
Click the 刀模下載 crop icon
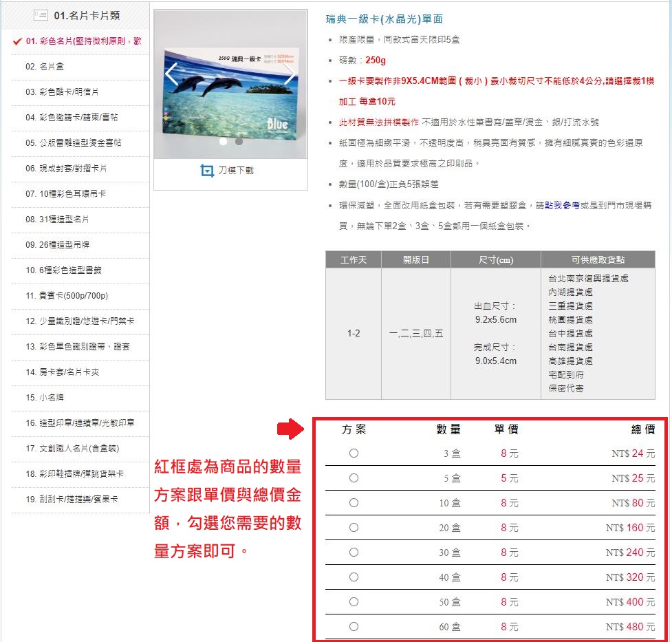click(x=207, y=171)
